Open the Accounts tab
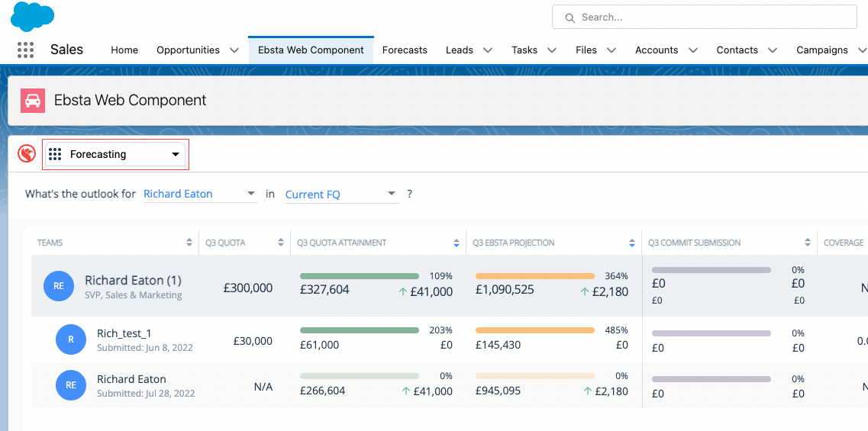Image resolution: width=868 pixels, height=431 pixels. coord(656,50)
